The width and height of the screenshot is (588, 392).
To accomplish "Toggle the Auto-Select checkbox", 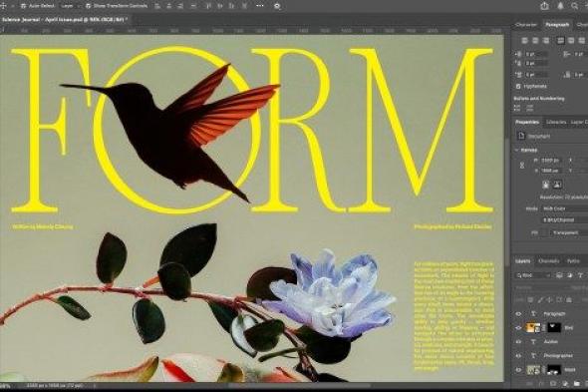I will coord(23,6).
